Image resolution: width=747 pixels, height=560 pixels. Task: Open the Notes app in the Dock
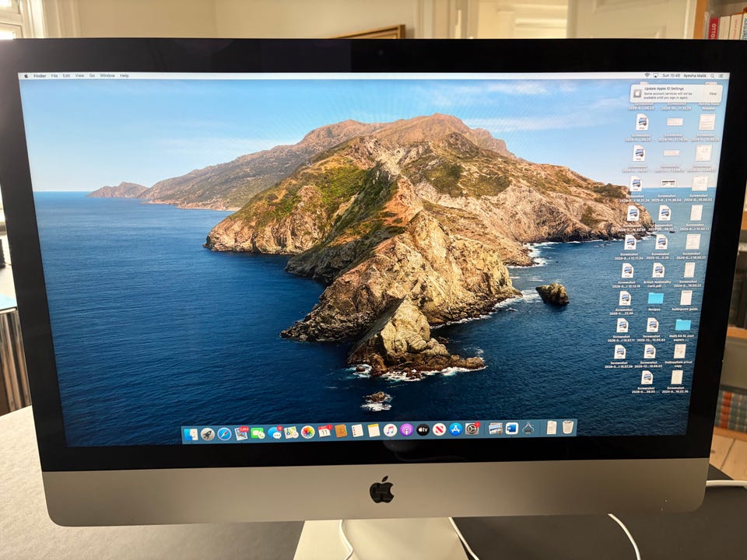click(374, 430)
